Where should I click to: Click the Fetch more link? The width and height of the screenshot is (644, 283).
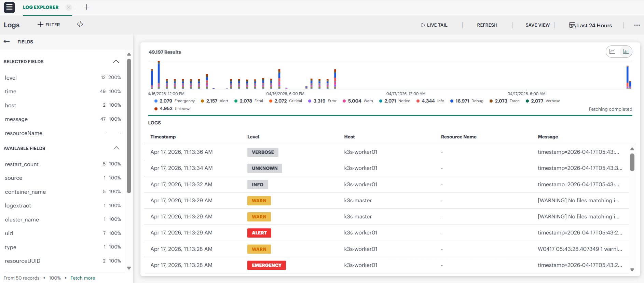pyautogui.click(x=83, y=278)
